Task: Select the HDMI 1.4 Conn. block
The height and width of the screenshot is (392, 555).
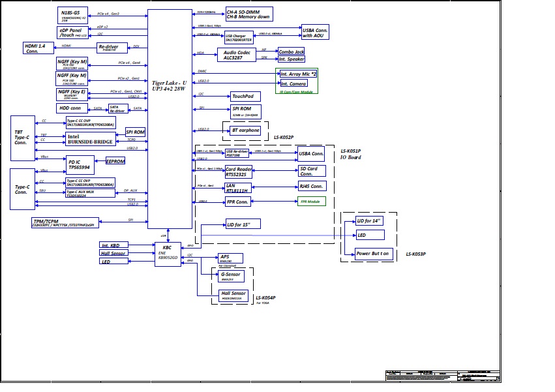Action: (x=38, y=48)
